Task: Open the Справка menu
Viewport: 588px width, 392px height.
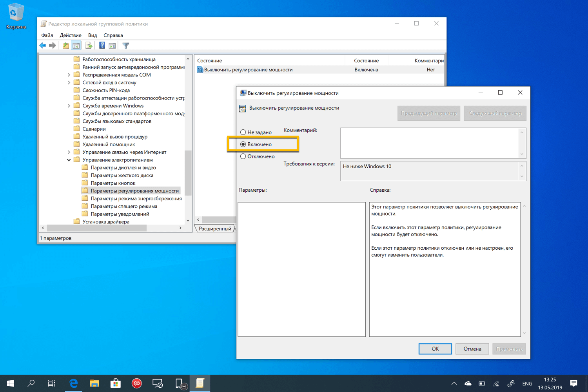Action: point(113,35)
